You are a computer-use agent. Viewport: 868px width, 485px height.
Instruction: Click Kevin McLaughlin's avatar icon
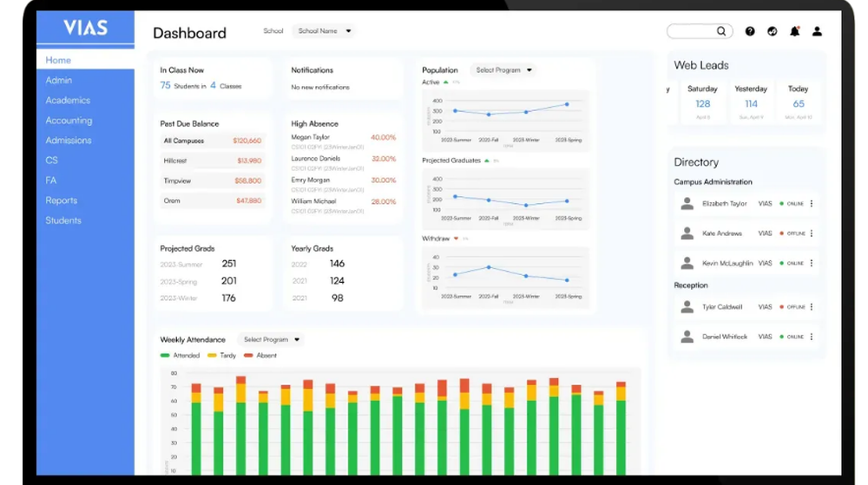687,263
